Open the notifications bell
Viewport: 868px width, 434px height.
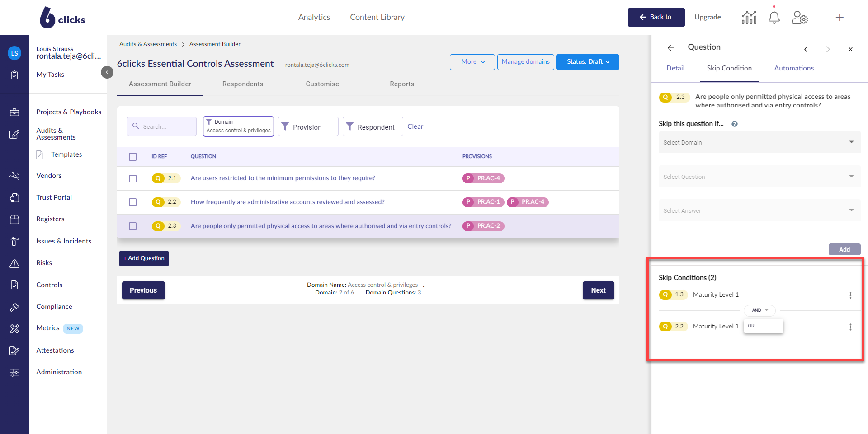point(774,18)
